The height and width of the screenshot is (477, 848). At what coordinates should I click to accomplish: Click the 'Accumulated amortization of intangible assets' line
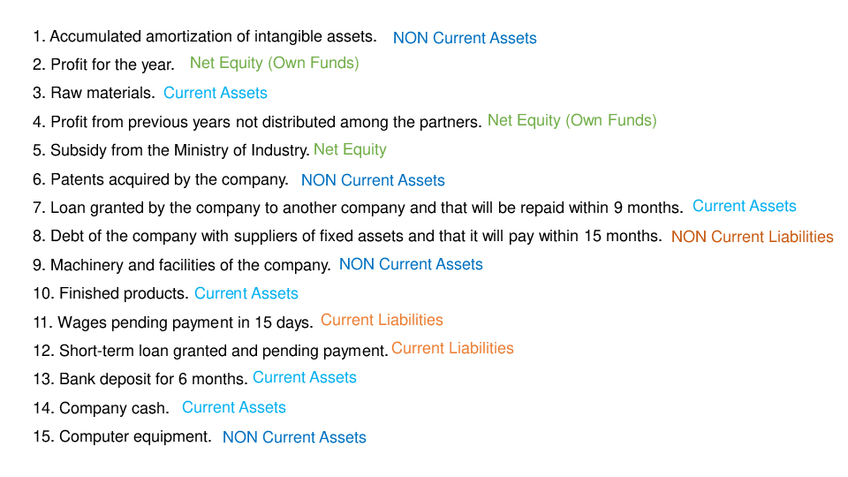(204, 37)
